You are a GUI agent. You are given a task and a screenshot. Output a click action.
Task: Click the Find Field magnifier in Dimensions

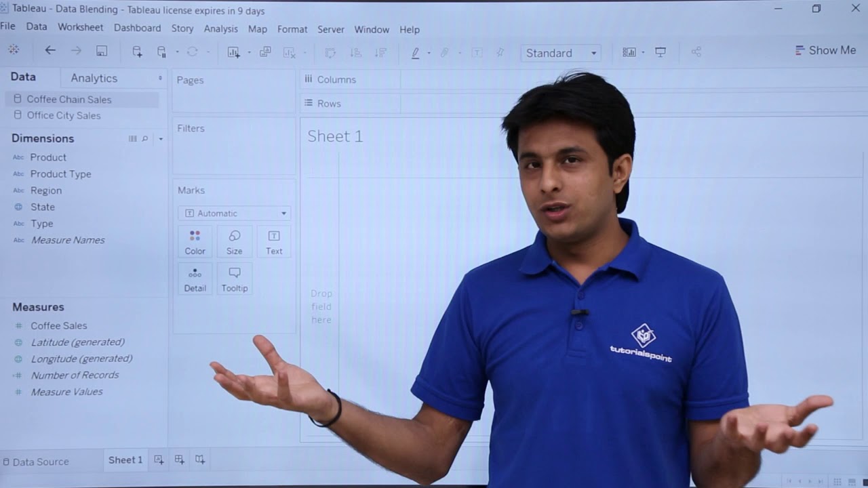click(x=144, y=138)
